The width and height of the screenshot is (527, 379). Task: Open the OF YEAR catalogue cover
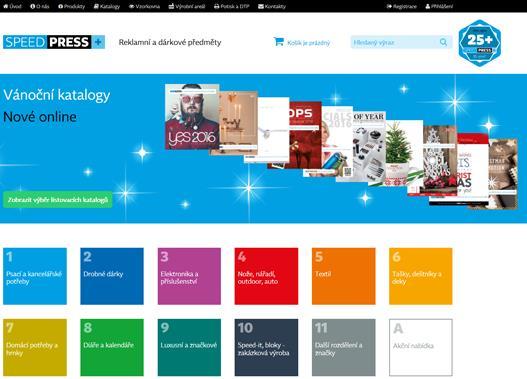pyautogui.click(x=369, y=146)
